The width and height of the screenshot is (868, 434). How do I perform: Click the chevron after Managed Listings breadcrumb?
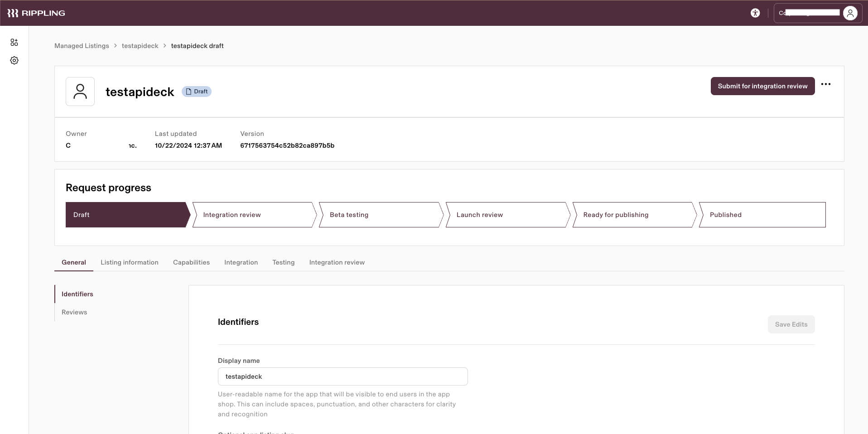(116, 46)
